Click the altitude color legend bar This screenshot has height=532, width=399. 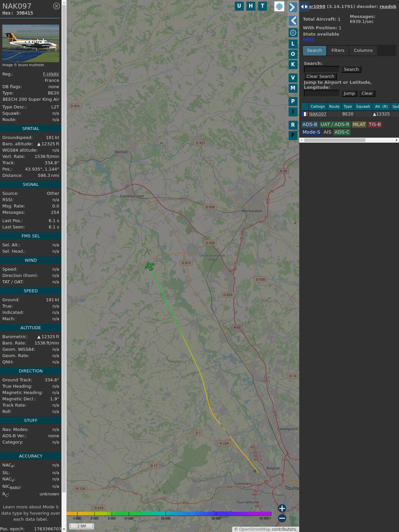(169, 514)
